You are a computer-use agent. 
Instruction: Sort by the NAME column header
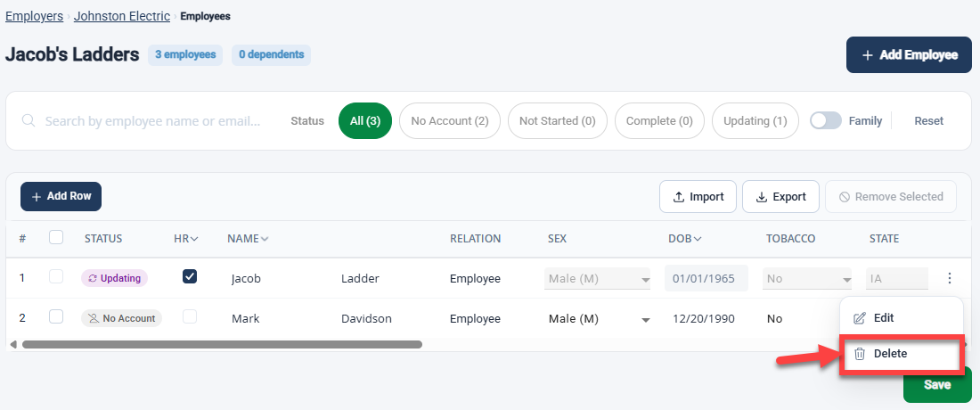248,239
